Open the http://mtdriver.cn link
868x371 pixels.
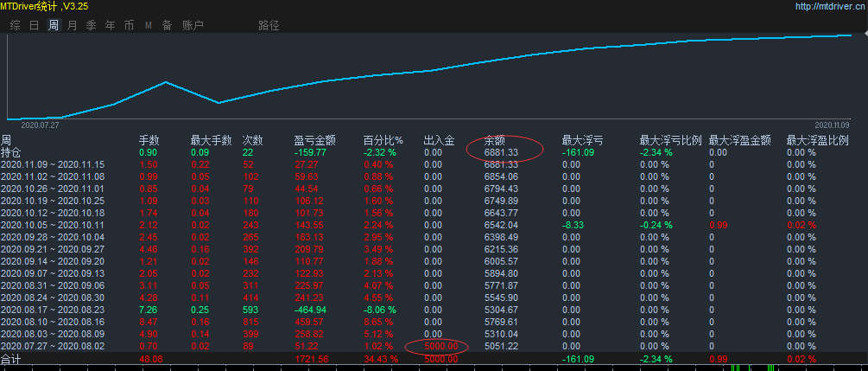[830, 6]
